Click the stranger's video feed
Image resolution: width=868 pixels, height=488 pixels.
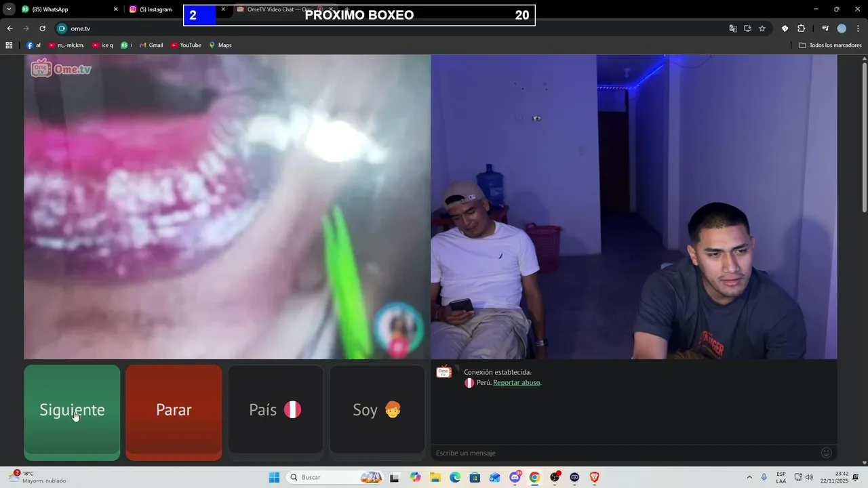click(227, 207)
